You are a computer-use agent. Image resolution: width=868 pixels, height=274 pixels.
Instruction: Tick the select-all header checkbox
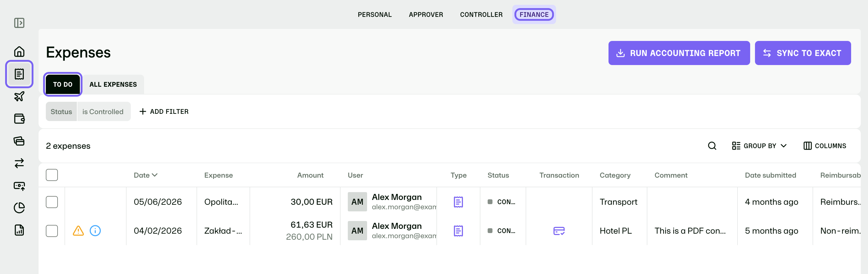pyautogui.click(x=52, y=175)
